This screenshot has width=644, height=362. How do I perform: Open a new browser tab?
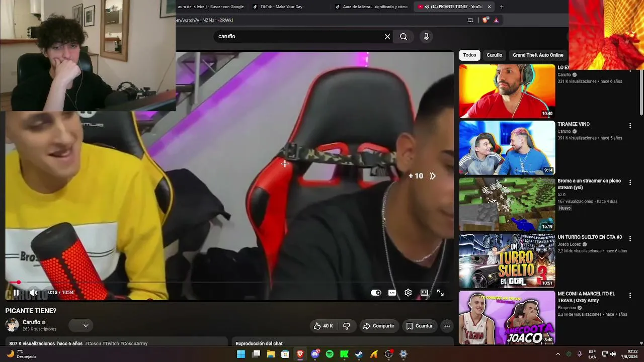pyautogui.click(x=502, y=7)
